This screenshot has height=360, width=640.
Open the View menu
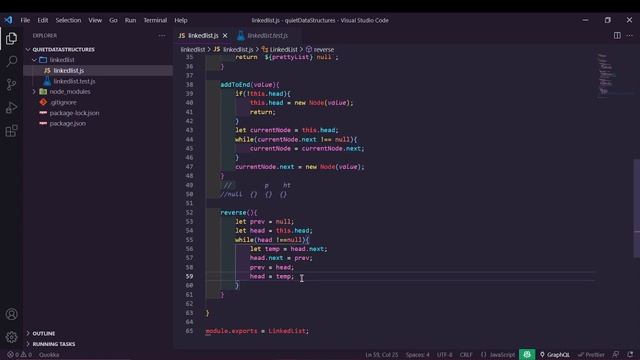tap(95, 20)
